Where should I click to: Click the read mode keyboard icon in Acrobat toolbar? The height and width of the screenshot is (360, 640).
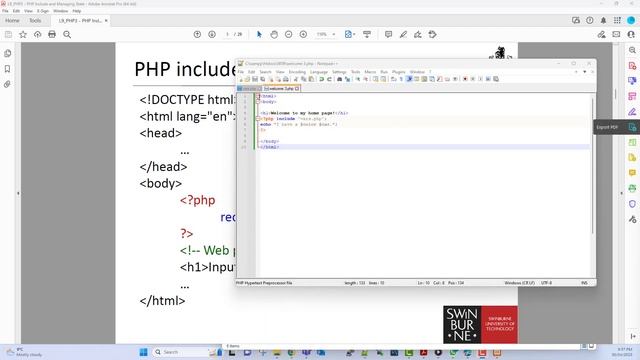[367, 35]
